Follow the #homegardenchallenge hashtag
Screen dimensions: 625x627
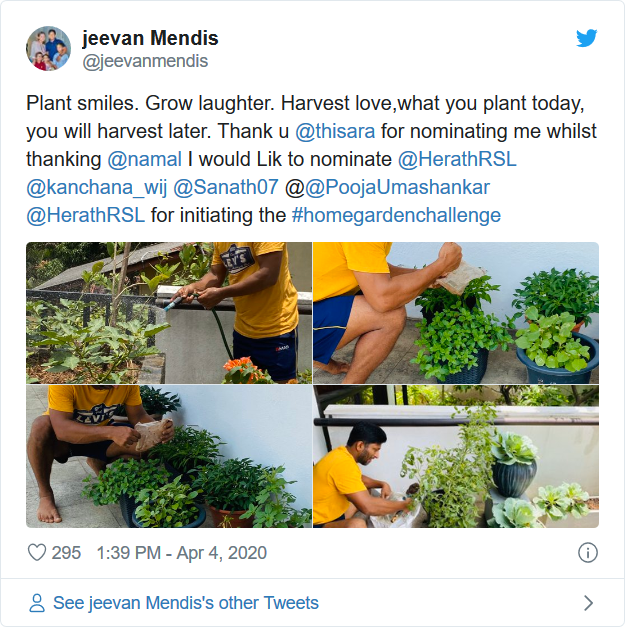point(396,215)
